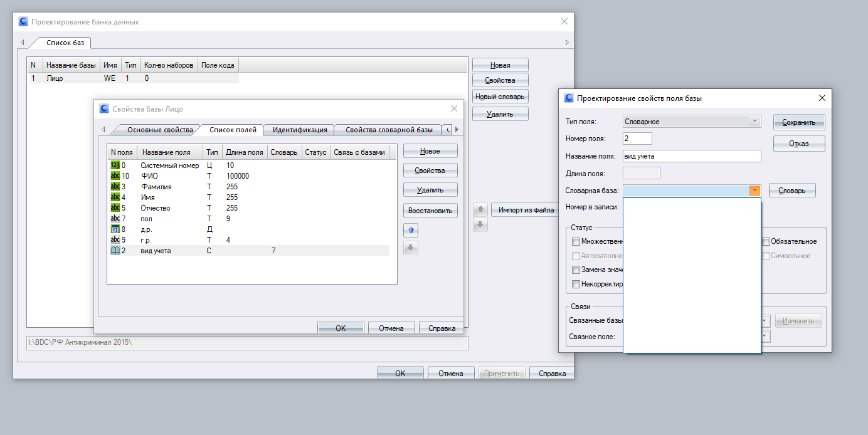The height and width of the screenshot is (435, 868).
Task: Check the Некорректир... status checkbox
Action: click(x=576, y=284)
